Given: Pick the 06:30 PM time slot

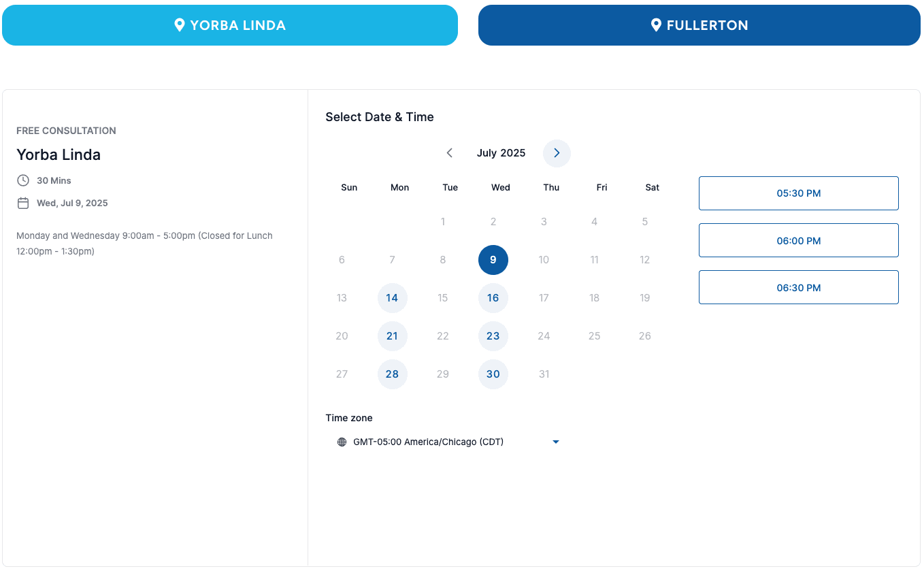Looking at the screenshot, I should (x=799, y=287).
